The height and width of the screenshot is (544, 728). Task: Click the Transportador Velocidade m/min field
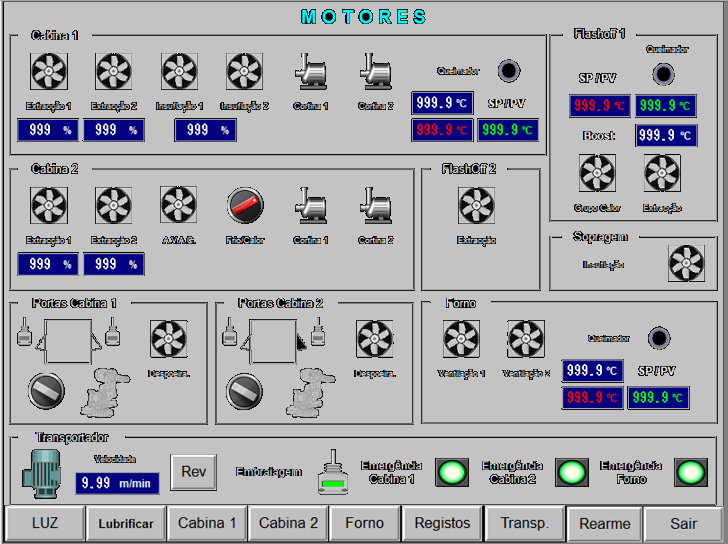[116, 483]
